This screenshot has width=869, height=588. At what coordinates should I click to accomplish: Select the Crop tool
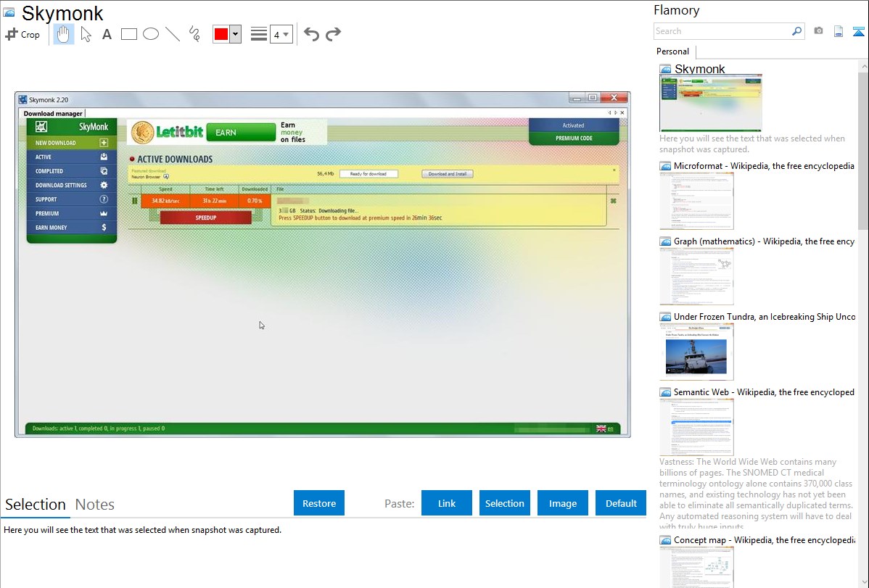(22, 34)
